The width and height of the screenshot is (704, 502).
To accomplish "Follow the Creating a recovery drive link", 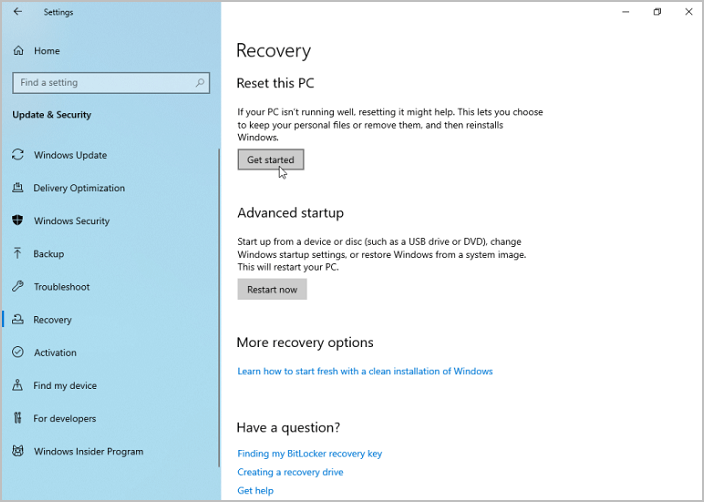I will (290, 472).
